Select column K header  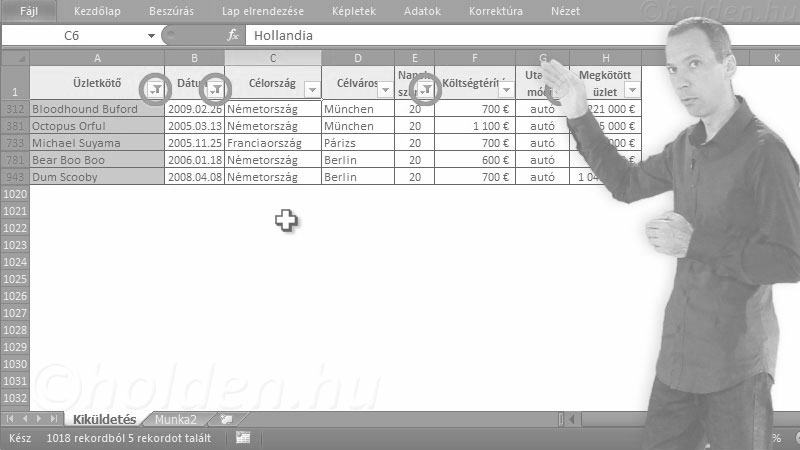[777, 58]
